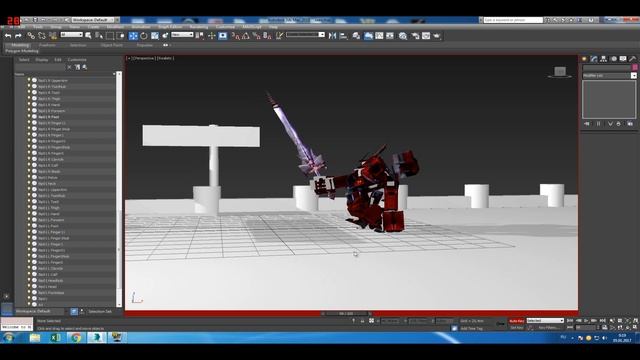The width and height of the screenshot is (640, 360).
Task: Click Select and Manipulate icon
Action: [x=211, y=36]
